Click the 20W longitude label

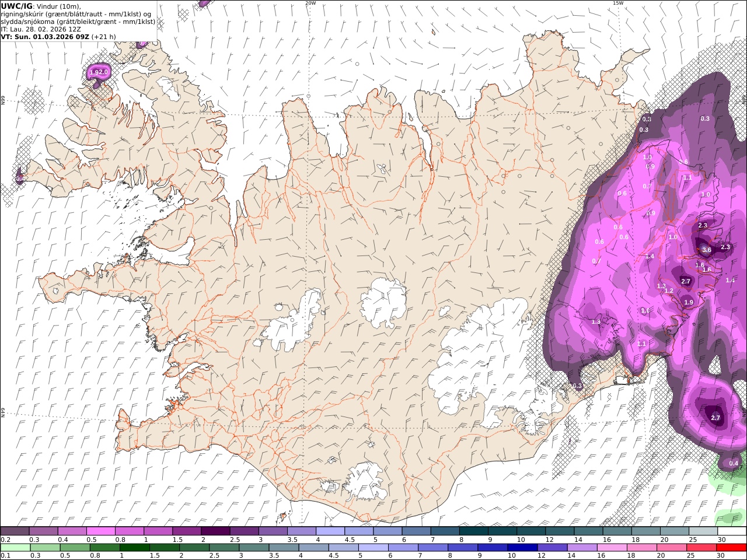(x=310, y=3)
